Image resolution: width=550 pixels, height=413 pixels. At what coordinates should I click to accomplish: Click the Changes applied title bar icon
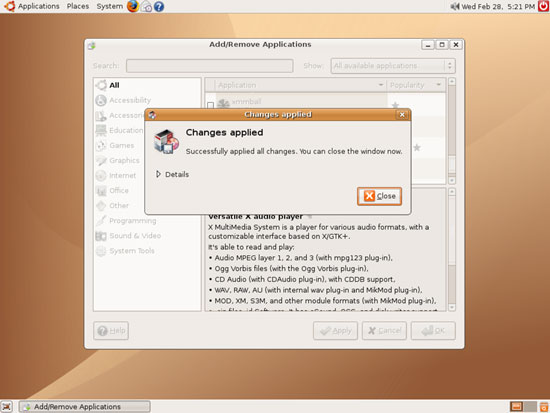click(152, 115)
